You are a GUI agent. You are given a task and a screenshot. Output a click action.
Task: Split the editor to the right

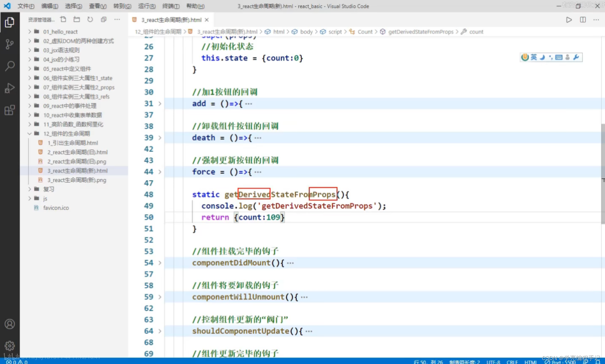click(583, 20)
